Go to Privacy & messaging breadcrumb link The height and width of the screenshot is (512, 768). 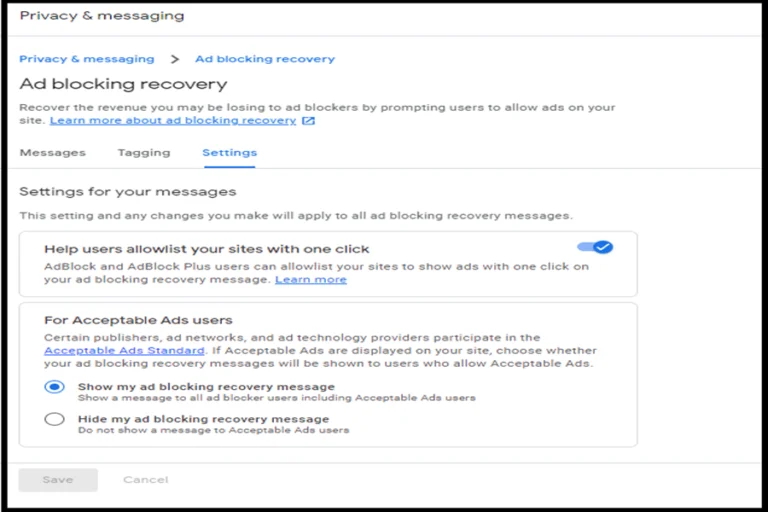click(87, 59)
